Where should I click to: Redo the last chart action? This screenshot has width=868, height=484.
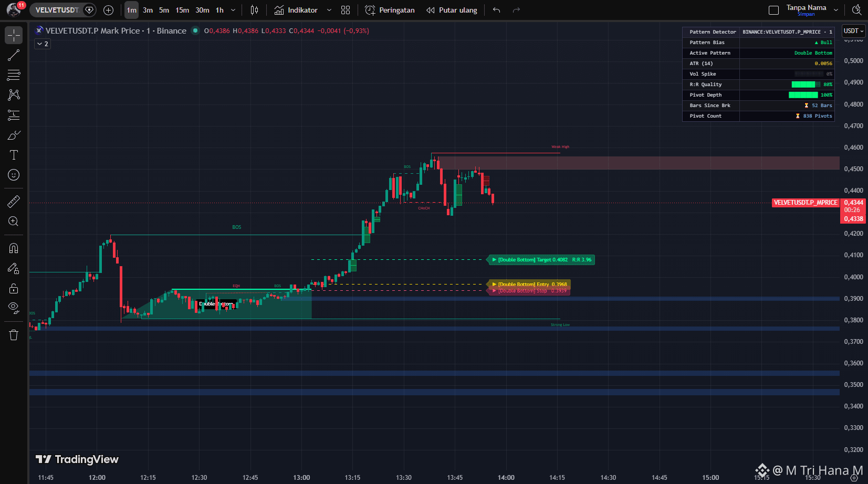(516, 10)
